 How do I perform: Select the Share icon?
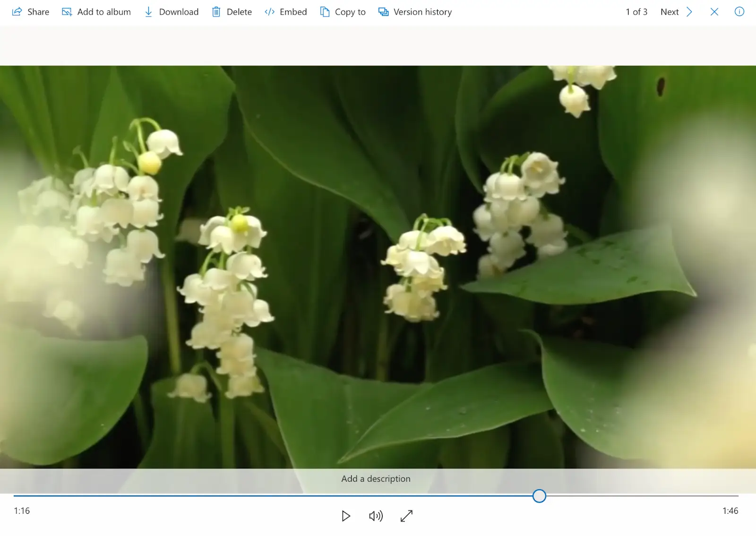click(x=17, y=11)
